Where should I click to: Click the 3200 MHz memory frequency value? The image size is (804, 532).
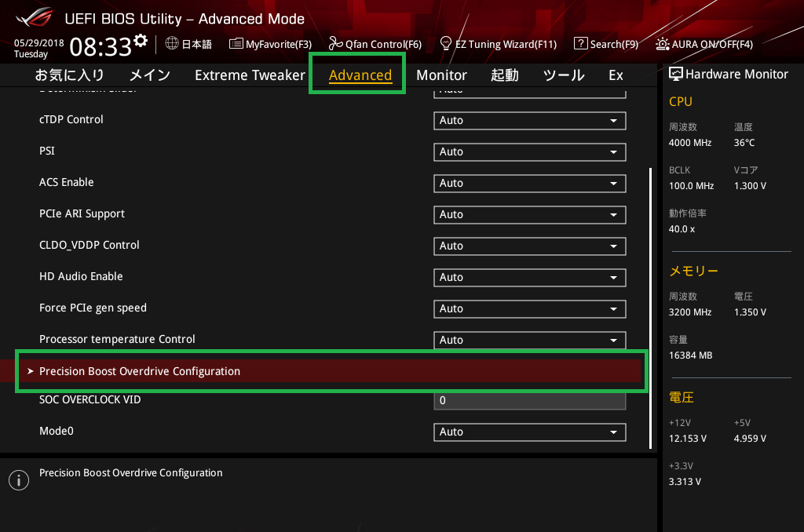click(690, 312)
